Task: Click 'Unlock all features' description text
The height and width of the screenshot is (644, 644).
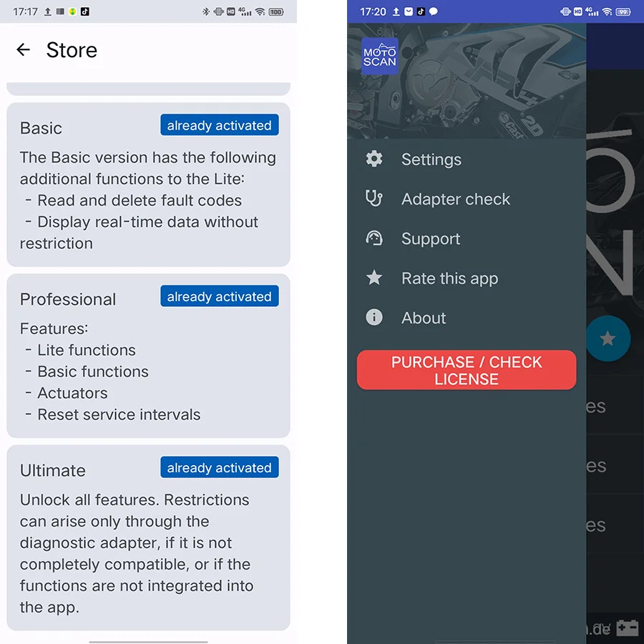Action: tap(137, 553)
